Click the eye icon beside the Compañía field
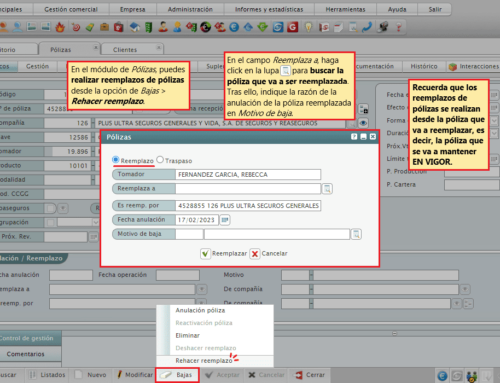 363,123
